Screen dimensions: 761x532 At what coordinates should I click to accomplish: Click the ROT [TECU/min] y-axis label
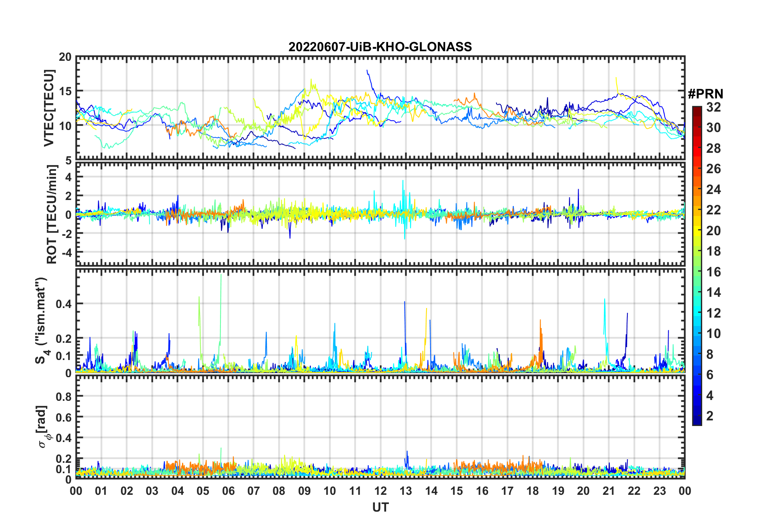[x=52, y=214]
